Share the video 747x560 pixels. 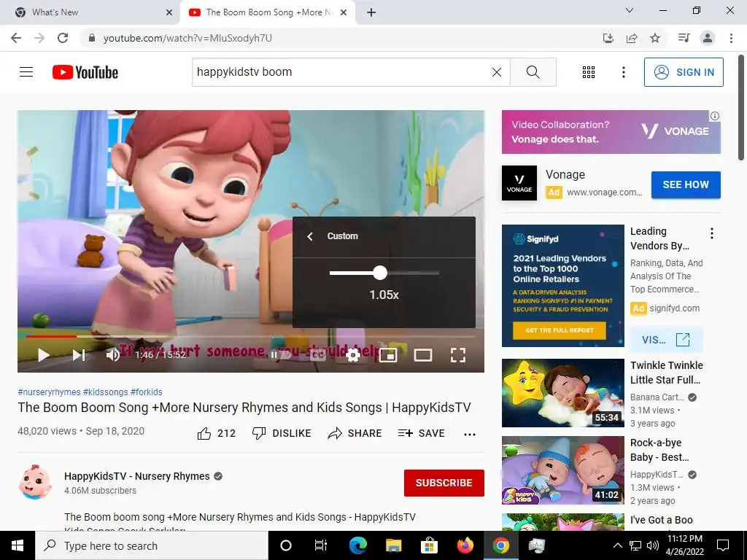(x=355, y=433)
